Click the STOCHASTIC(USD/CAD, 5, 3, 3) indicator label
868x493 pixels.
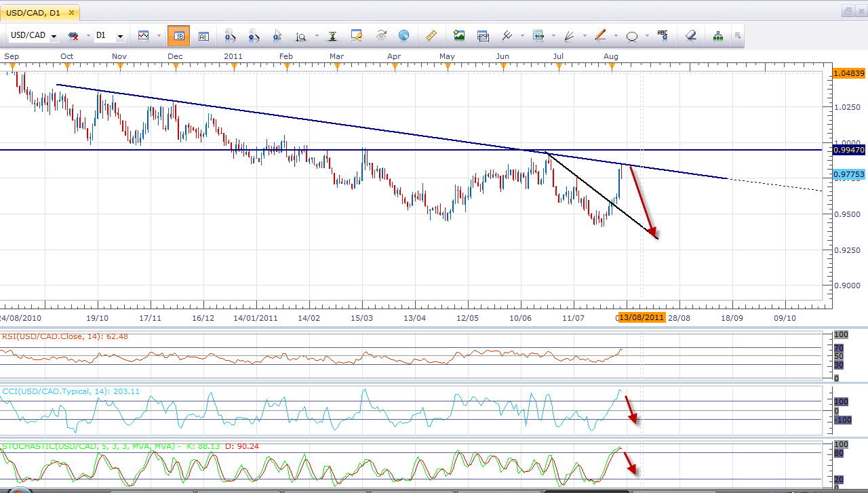(x=131, y=446)
